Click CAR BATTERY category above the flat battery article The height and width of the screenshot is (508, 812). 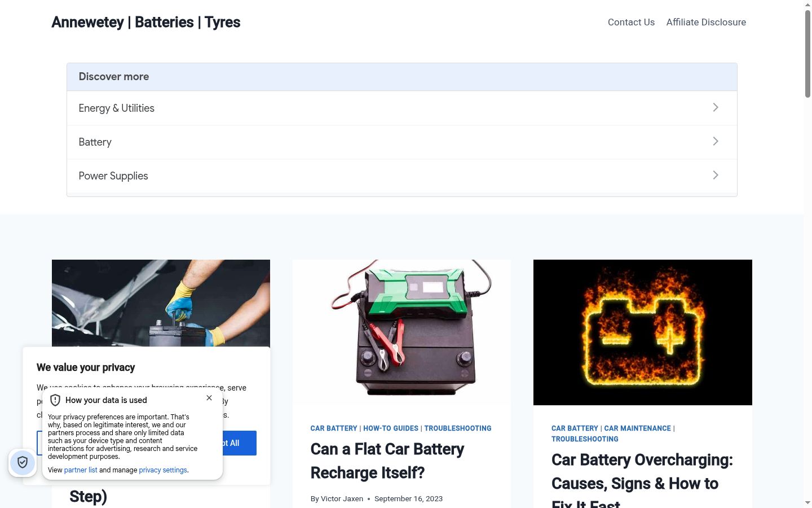334,428
